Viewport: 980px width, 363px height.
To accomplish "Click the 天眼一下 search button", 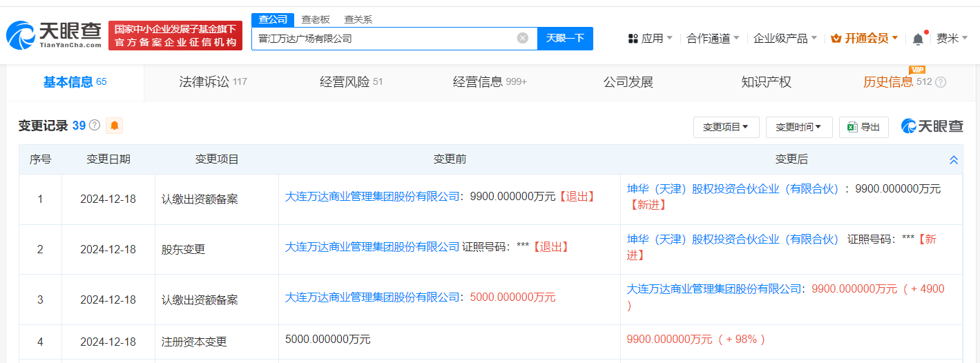I will point(565,38).
